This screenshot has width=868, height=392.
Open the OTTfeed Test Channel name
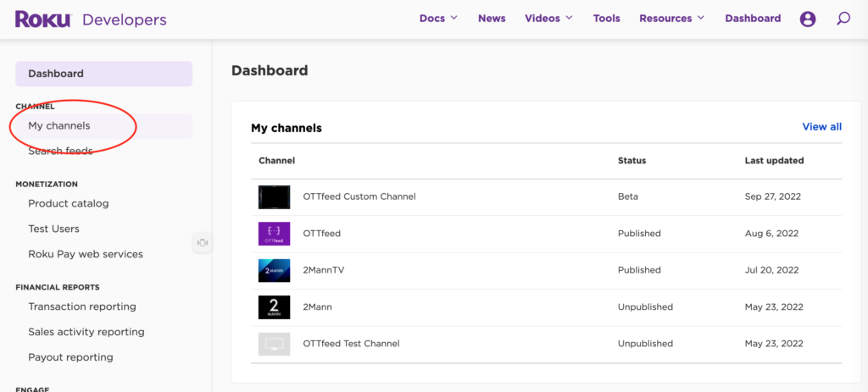click(x=351, y=344)
